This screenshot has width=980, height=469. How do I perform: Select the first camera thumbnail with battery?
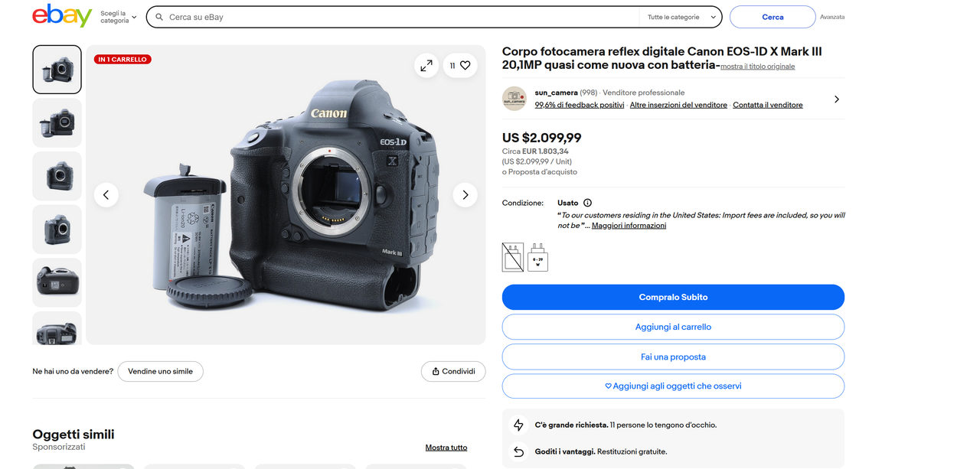57,70
